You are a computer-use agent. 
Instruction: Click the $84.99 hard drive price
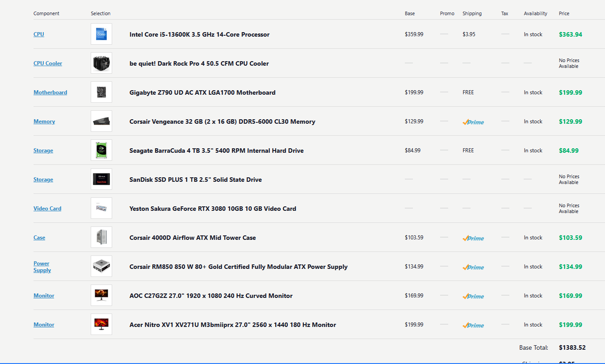[x=569, y=151]
